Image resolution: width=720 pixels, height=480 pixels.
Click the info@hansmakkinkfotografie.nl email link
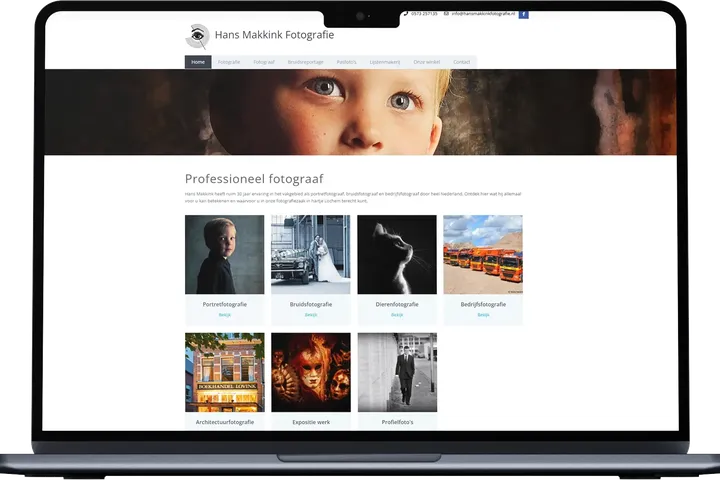(x=483, y=14)
